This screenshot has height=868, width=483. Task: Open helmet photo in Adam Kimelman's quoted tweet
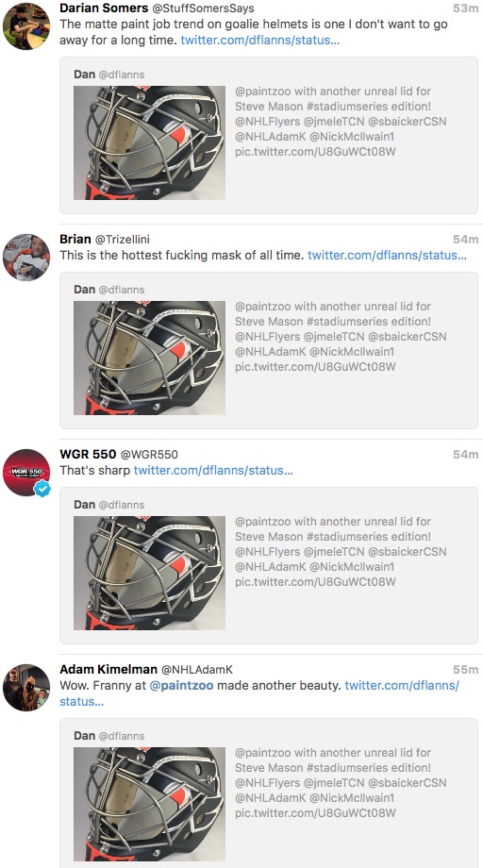point(149,805)
